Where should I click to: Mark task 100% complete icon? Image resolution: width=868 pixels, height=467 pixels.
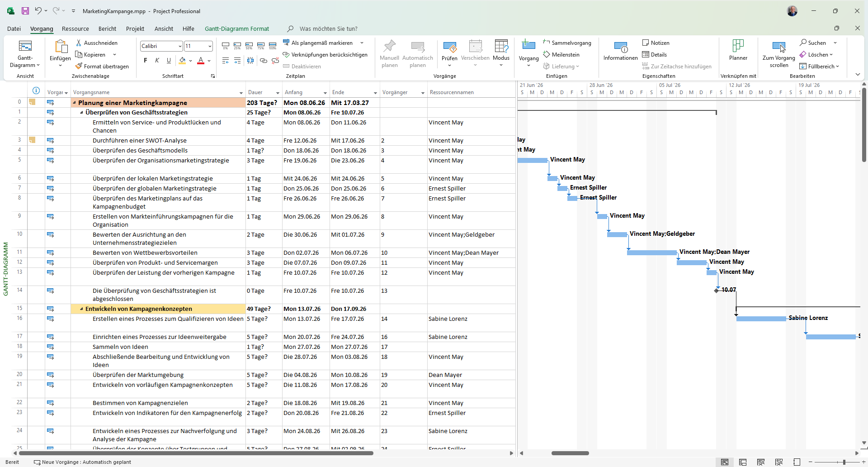tap(273, 46)
